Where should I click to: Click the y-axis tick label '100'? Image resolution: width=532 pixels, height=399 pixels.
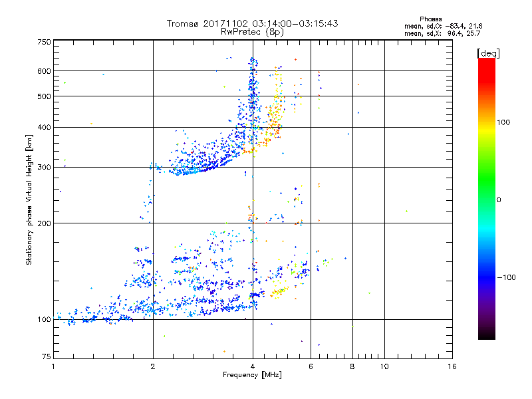(x=45, y=320)
